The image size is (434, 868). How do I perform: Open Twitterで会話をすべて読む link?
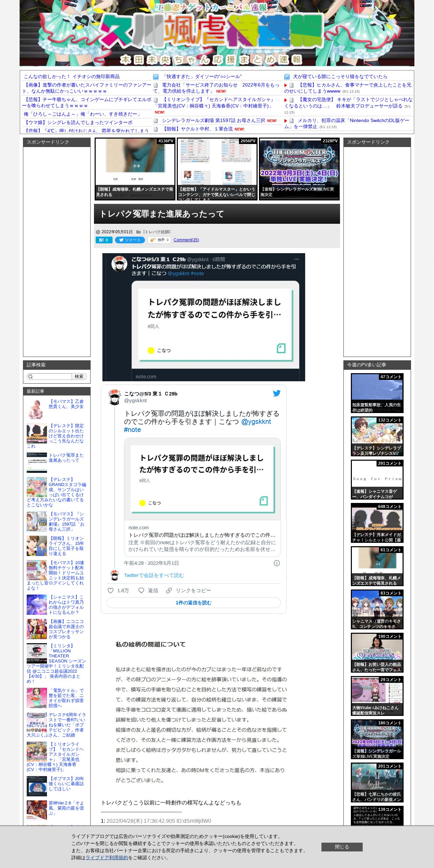(x=154, y=575)
